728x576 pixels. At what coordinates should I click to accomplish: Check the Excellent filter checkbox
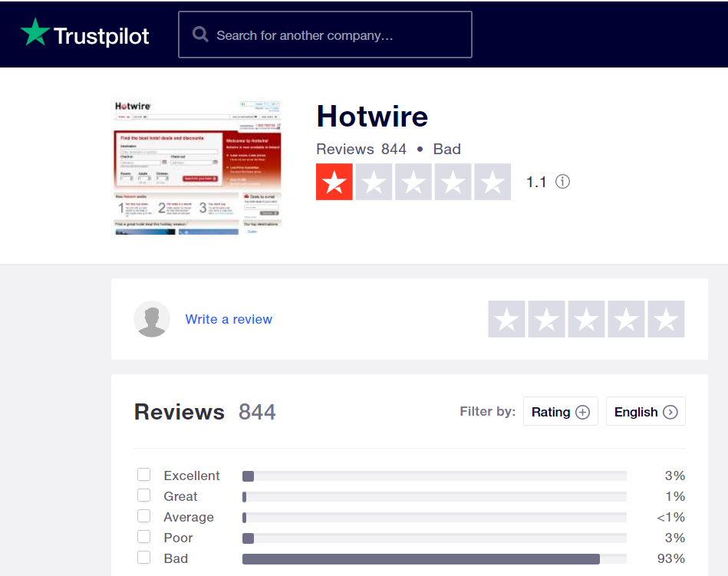144,474
